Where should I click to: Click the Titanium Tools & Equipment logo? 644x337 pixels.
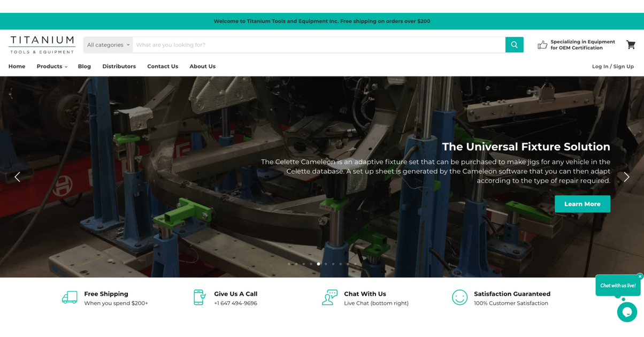pos(42,45)
